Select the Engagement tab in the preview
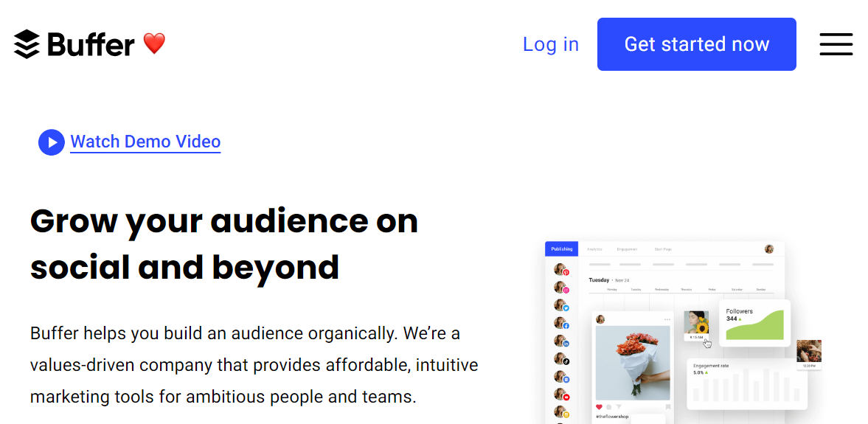868x424 pixels. pos(626,249)
